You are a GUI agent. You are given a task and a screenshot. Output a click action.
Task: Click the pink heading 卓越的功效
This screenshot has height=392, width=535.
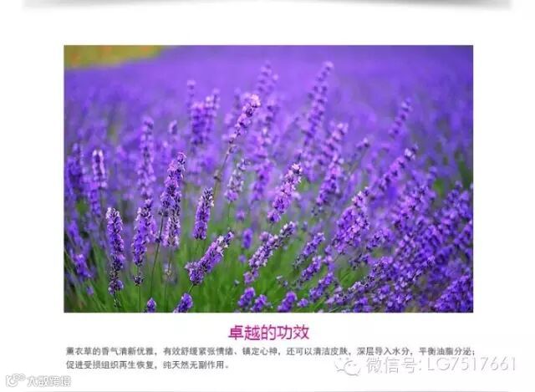(x=268, y=333)
